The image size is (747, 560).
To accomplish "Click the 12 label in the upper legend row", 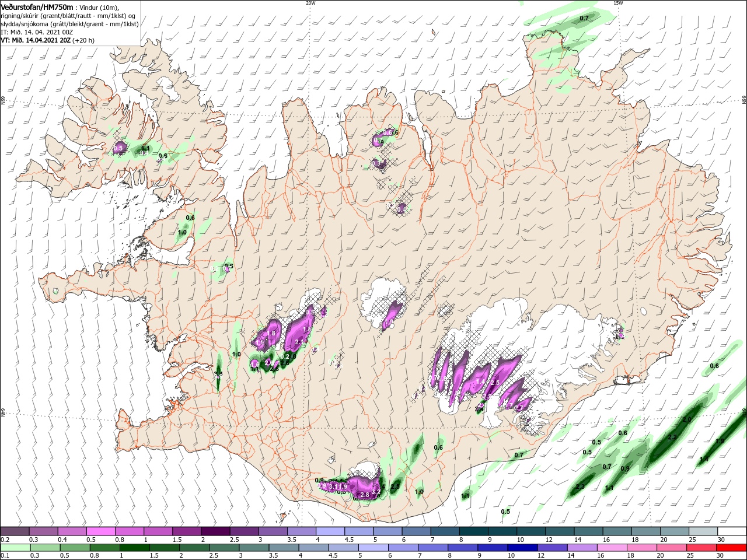I will (549, 540).
